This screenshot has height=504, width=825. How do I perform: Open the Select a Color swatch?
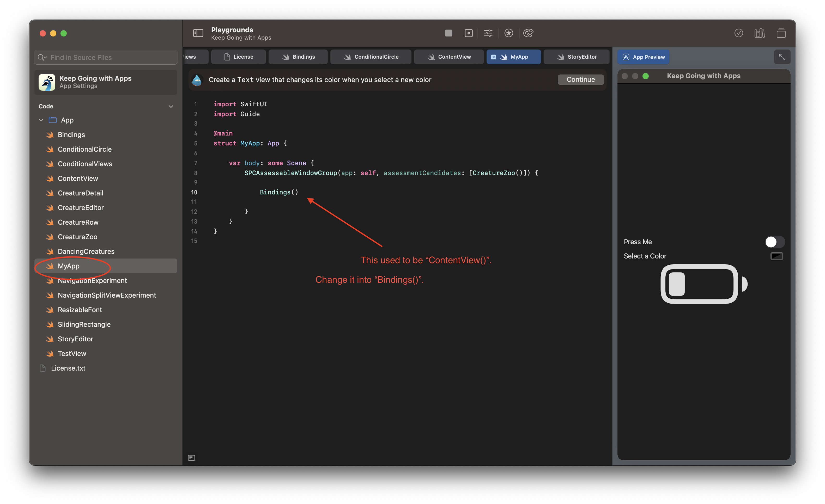pos(777,256)
